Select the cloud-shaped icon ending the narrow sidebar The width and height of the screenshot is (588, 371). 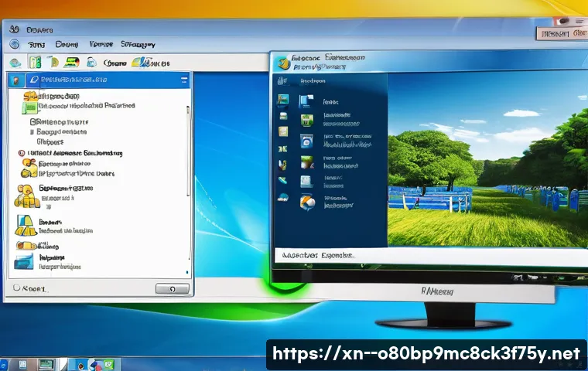(283, 198)
